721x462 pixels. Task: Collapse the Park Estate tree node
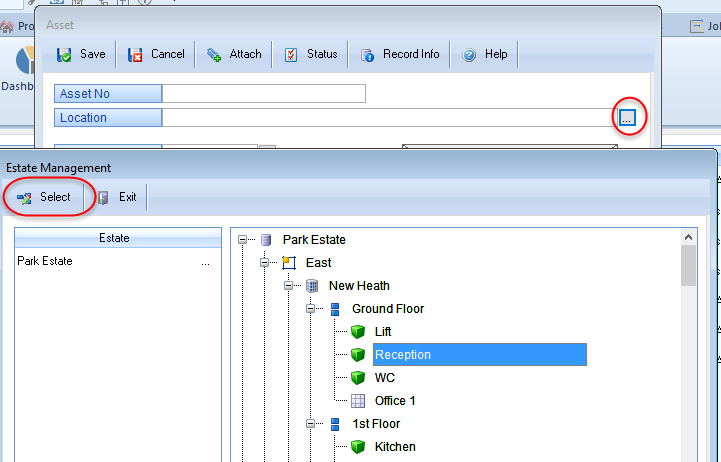(242, 240)
